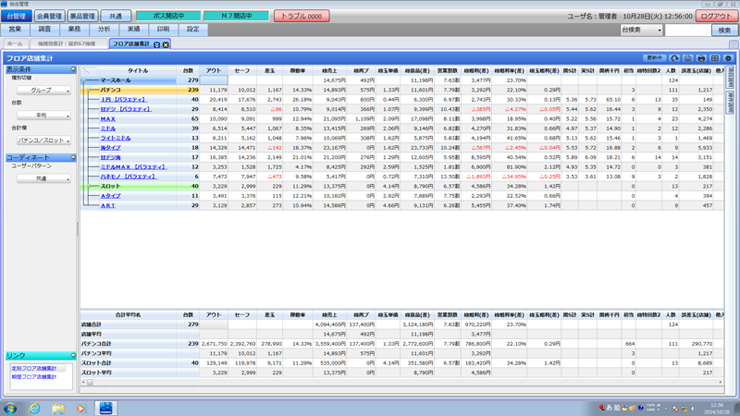Image resolution: width=740 pixels, height=416 pixels.
Task: Open the 印刷 menu tab
Action: pos(163,29)
